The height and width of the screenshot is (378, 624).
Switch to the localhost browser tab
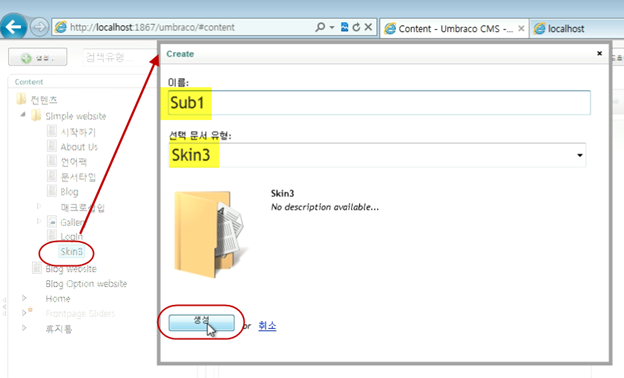577,28
